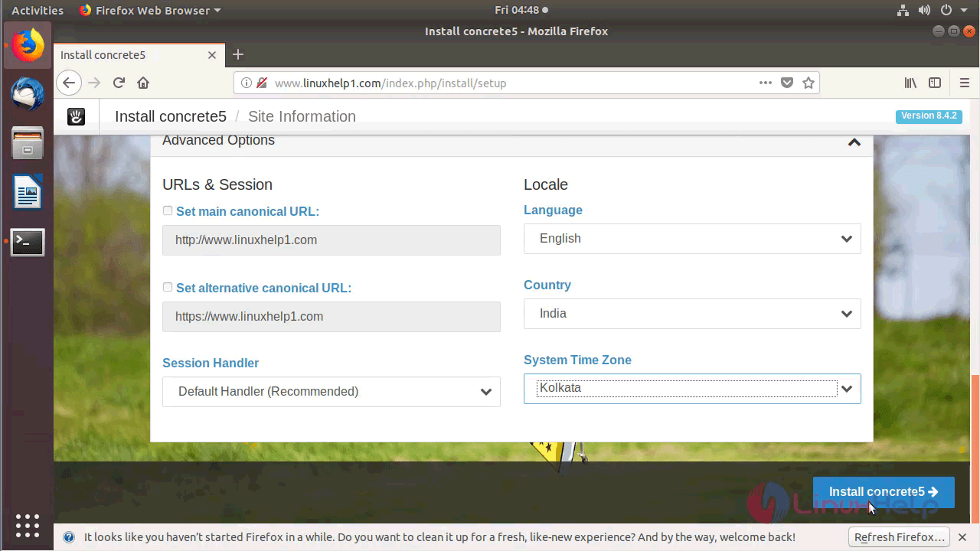Save page to Pocket
Viewport: 980px width, 551px height.
point(787,83)
